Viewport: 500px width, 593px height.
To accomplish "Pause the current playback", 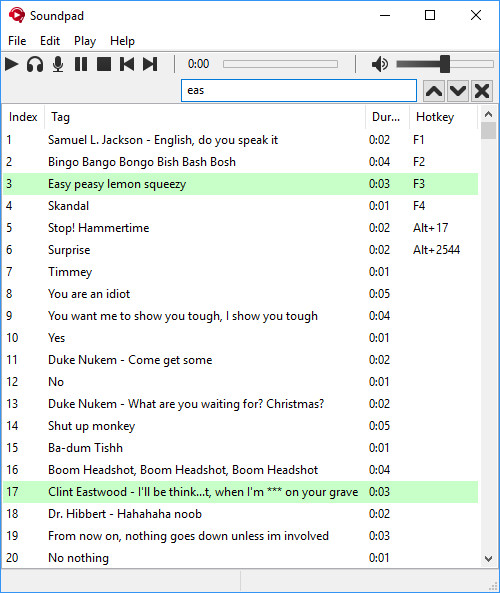I will (x=81, y=64).
